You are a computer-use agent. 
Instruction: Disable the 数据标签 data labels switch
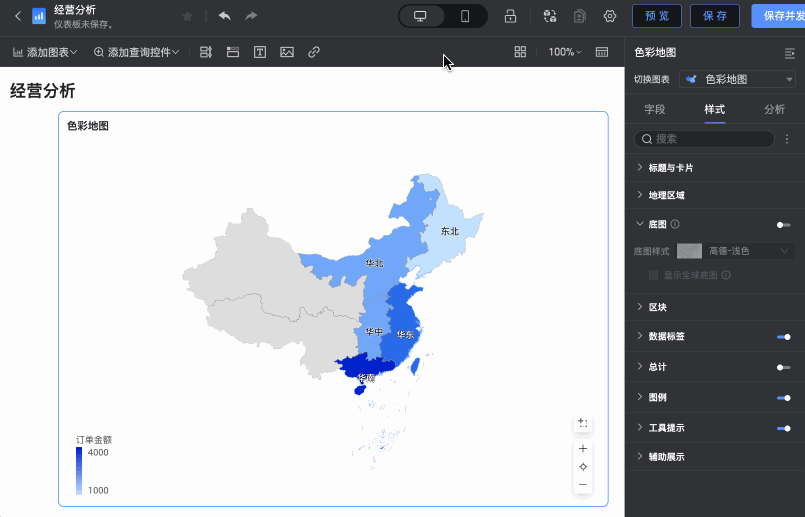(x=783, y=337)
